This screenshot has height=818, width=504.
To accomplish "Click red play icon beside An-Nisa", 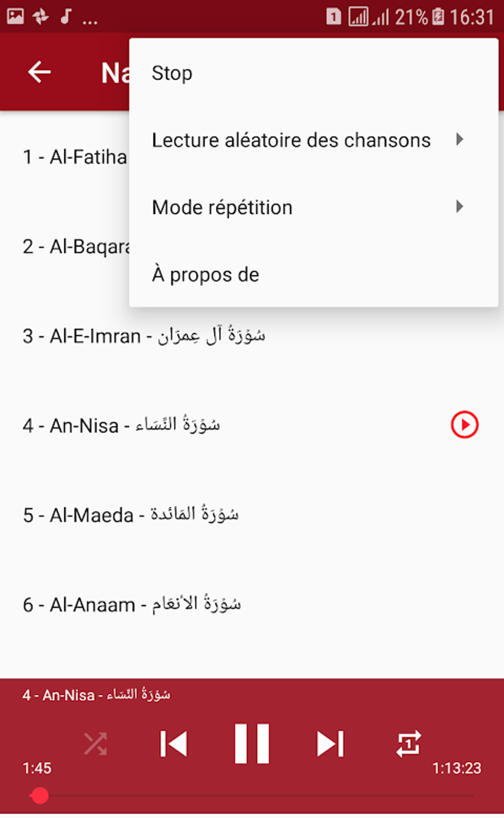I will click(464, 425).
